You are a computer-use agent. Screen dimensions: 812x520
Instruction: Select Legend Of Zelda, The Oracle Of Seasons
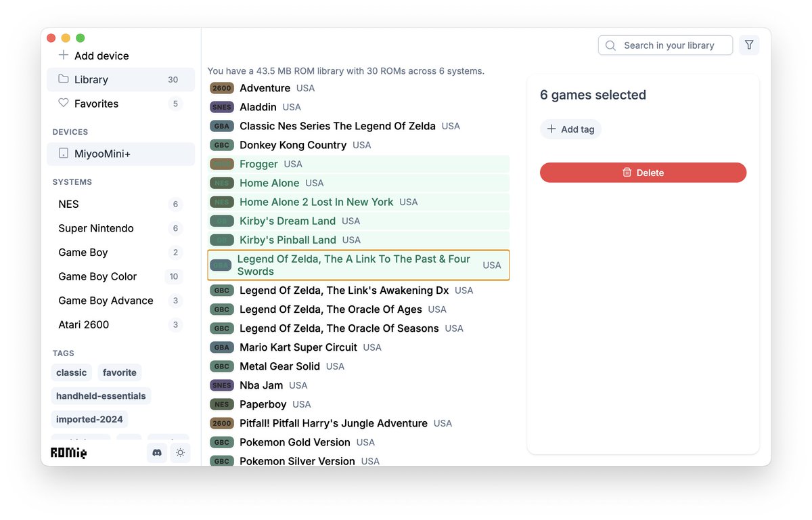pos(359,328)
